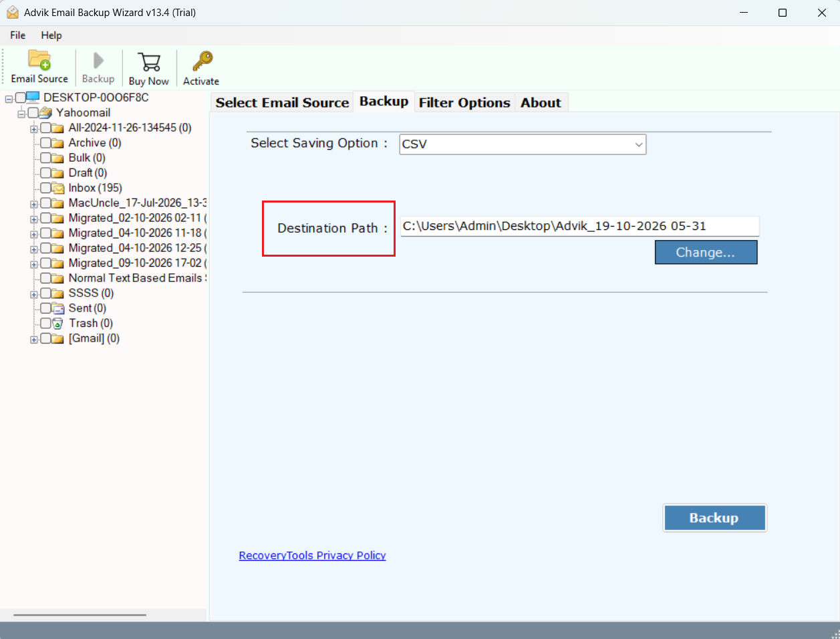The width and height of the screenshot is (840, 639).
Task: Open the About tab
Action: [541, 102]
